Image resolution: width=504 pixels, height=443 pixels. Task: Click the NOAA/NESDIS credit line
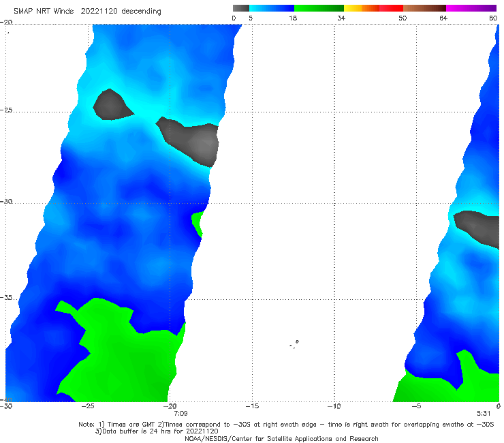click(x=281, y=439)
